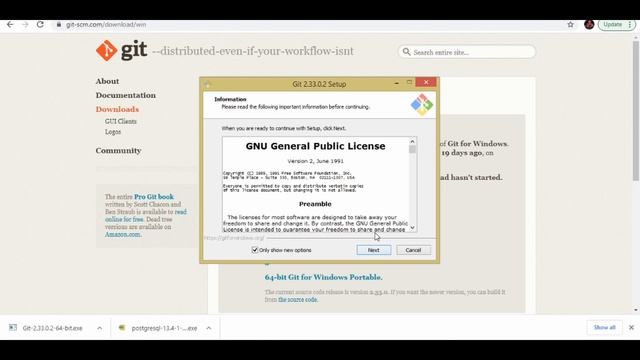Click the address bar URL
The image size is (640, 360).
106,24
